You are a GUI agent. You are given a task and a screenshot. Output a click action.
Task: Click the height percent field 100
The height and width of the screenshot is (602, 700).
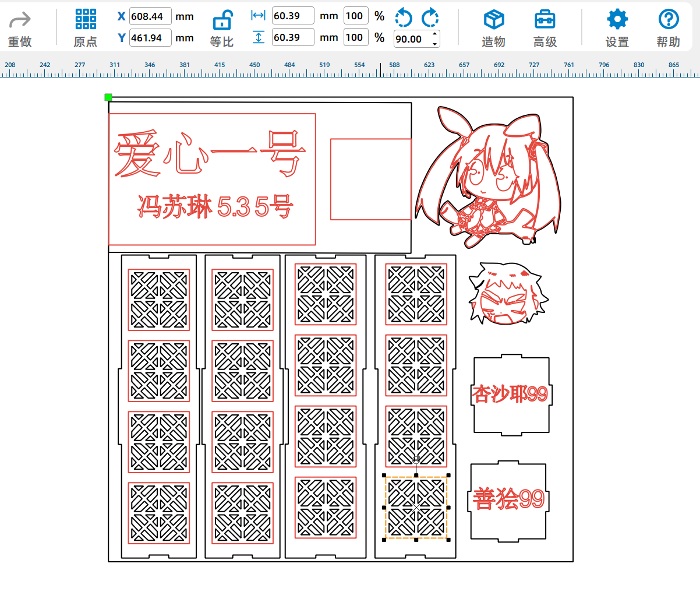coord(356,37)
